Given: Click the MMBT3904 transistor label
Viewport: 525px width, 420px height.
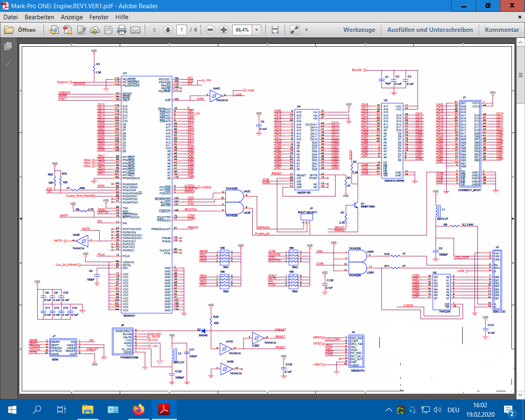Looking at the screenshot, I should point(367,207).
